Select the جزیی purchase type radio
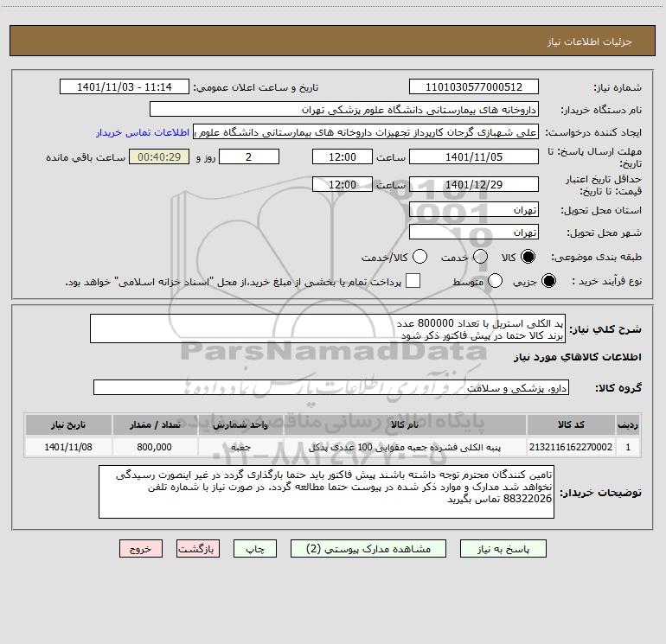 tap(548, 281)
